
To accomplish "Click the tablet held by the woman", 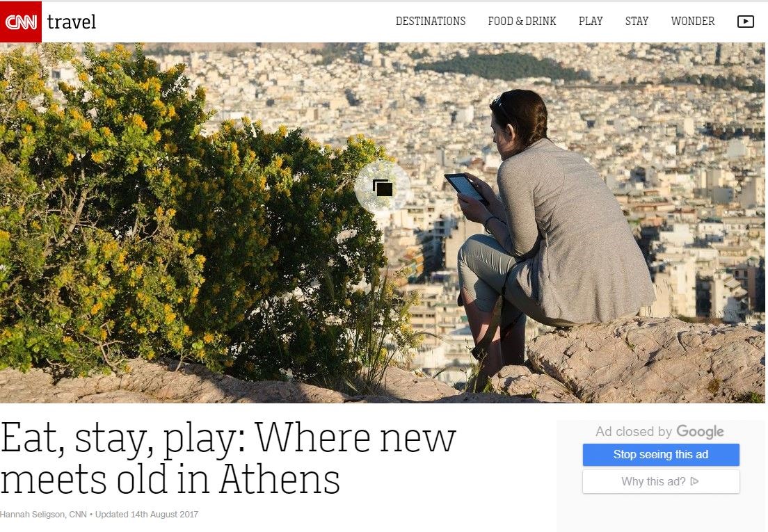I will 466,188.
